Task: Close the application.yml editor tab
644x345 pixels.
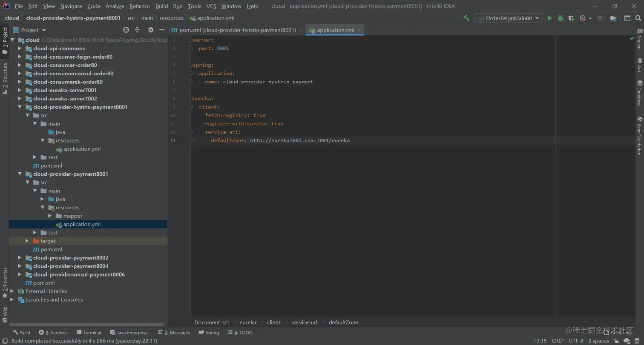Action: coord(359,30)
